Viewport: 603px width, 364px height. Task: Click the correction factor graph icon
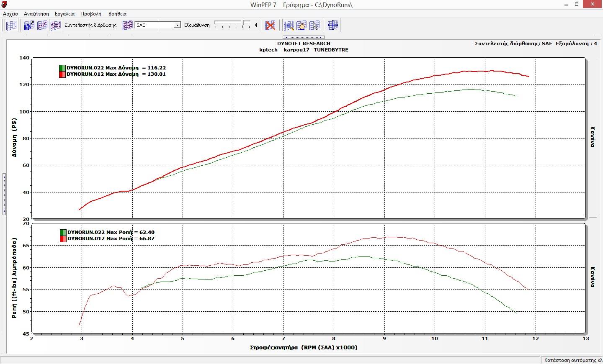(127, 25)
